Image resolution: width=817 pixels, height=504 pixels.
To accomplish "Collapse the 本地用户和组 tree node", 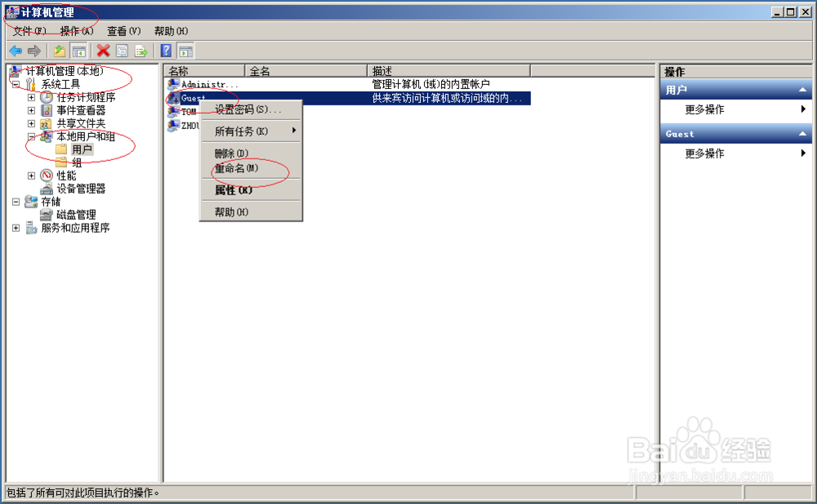I will click(x=31, y=136).
